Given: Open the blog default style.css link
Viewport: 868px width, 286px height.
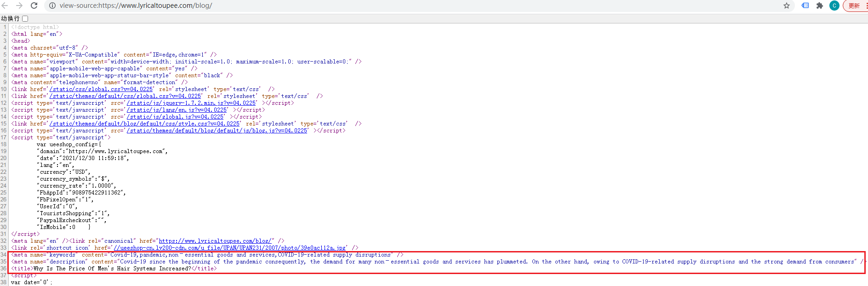Looking at the screenshot, I should (x=144, y=124).
